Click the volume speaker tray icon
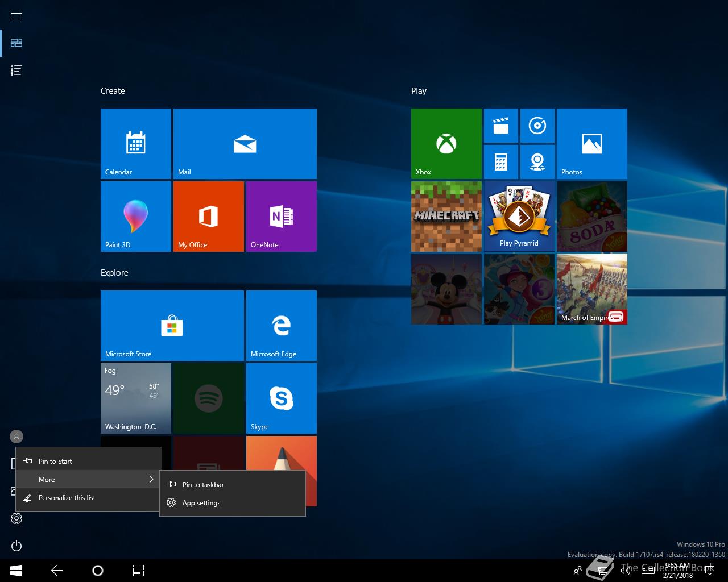This screenshot has height=582, width=728. 626,571
